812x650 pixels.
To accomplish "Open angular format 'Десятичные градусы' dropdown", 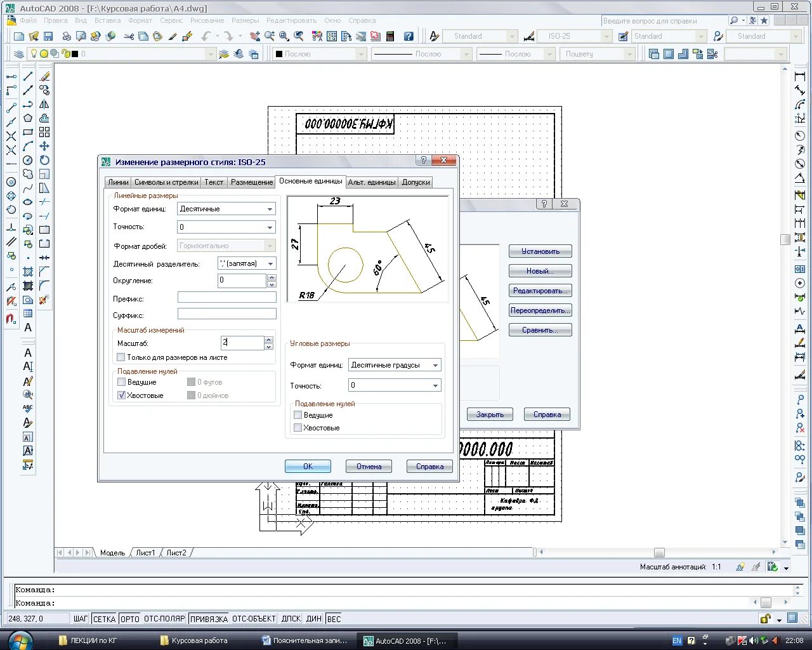I will (x=395, y=365).
